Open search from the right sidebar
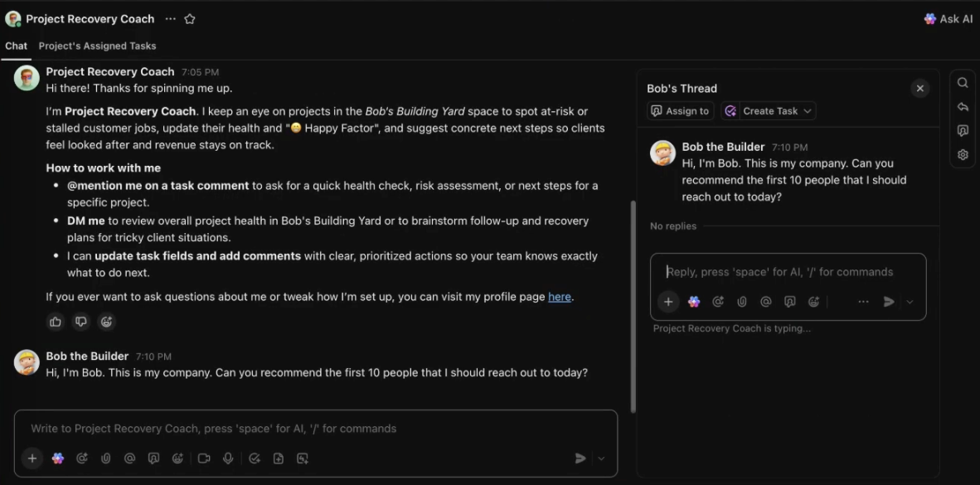Viewport: 980px width, 485px height. tap(963, 83)
